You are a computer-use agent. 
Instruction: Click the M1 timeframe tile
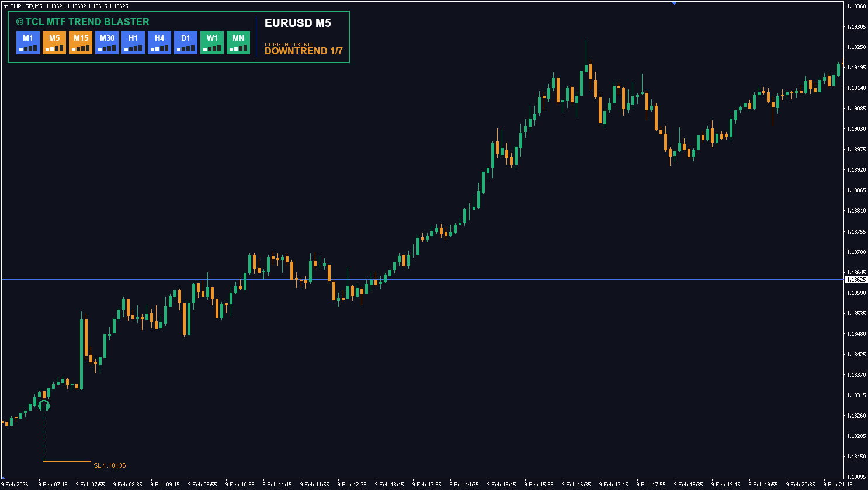tap(28, 43)
